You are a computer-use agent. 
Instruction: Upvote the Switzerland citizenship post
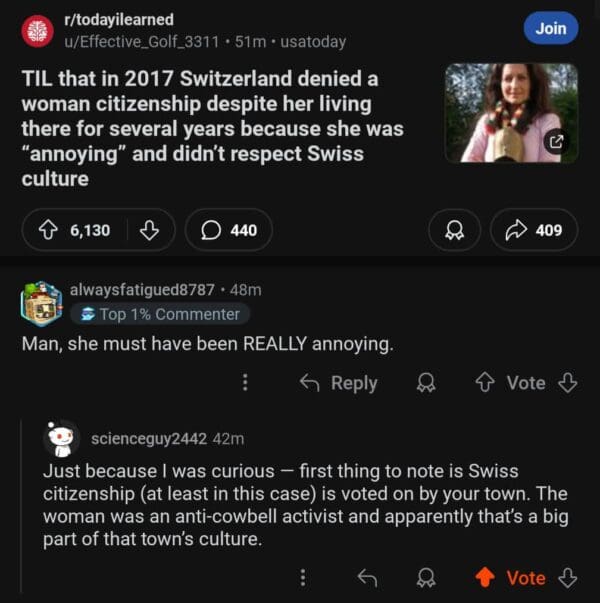point(46,230)
